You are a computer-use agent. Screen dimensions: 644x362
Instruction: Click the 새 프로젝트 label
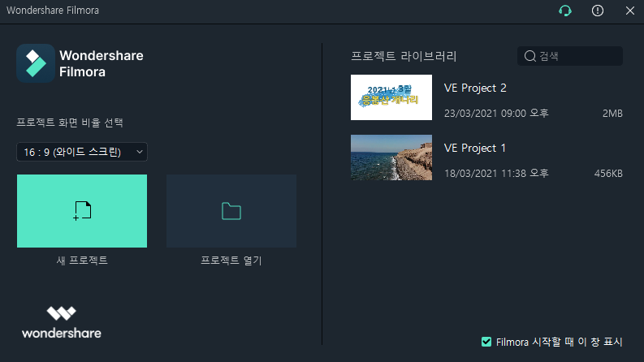(82, 261)
